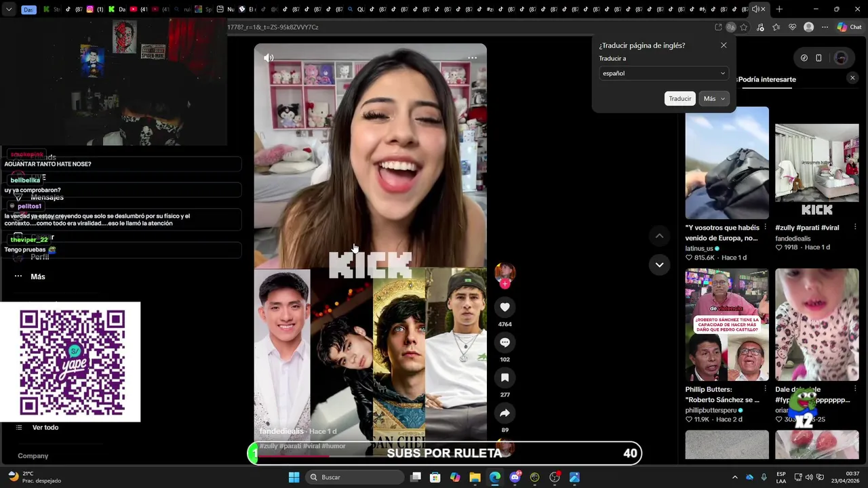The height and width of the screenshot is (488, 868).
Task: Open File Explorer from taskbar
Action: [475, 477]
